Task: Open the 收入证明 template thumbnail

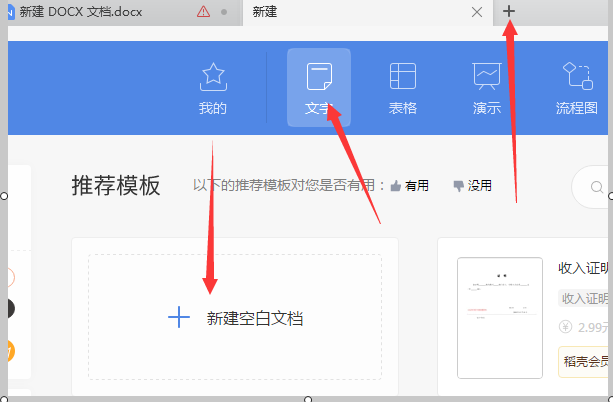Action: (500, 318)
